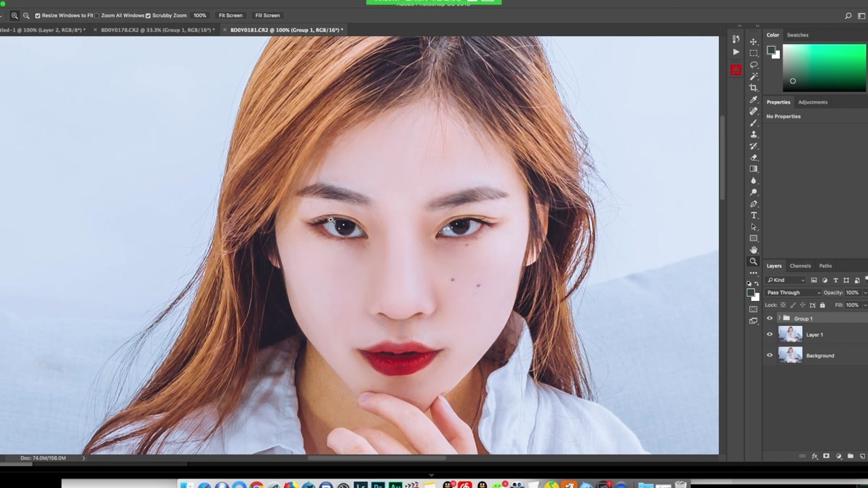Toggle Quick Mask mode icon
This screenshot has width=868, height=488.
(x=753, y=309)
